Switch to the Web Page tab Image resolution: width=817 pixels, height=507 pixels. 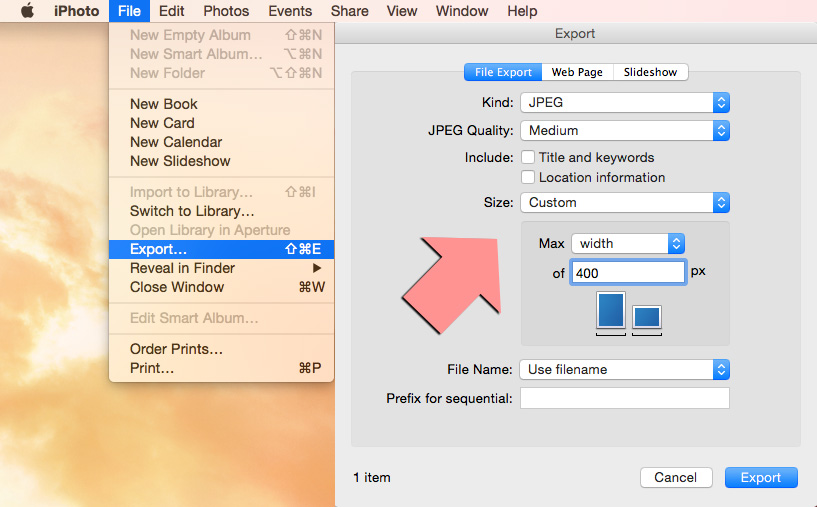point(577,72)
